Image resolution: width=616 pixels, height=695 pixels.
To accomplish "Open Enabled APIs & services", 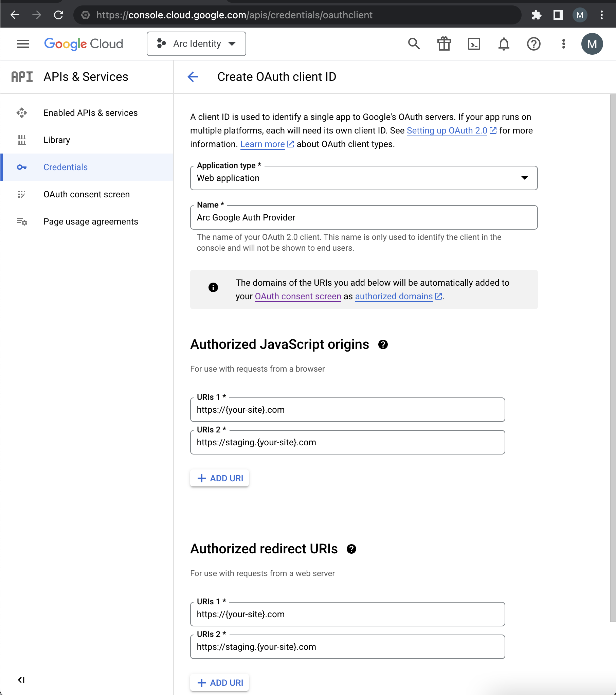I will click(x=87, y=113).
